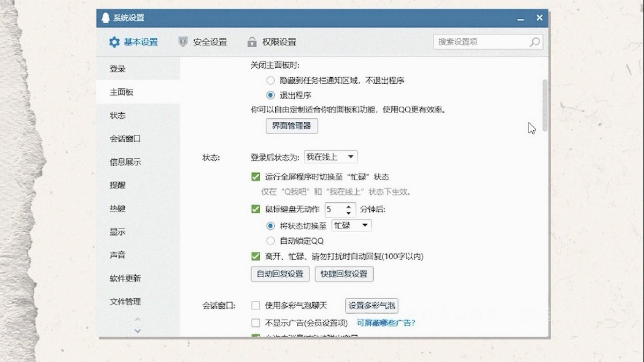Screen dimensions: 644x362
Task: Click the magnifier icon in the search box
Action: click(535, 42)
